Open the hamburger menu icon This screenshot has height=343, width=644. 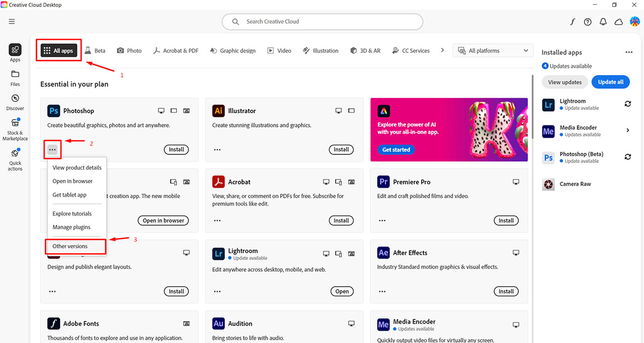point(12,21)
